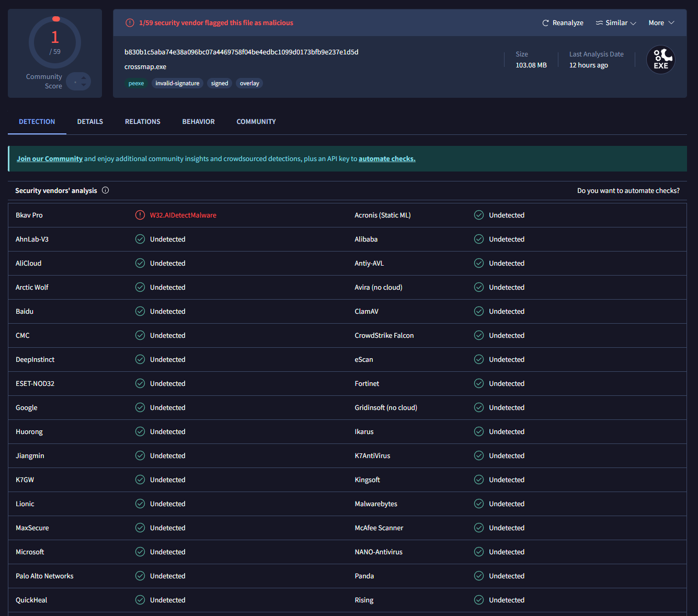Click the '12 hours ago' analysis date

(589, 65)
